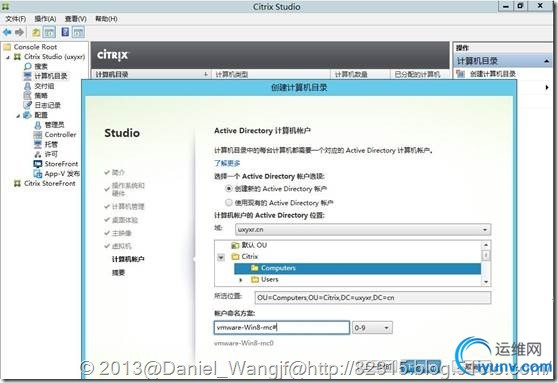558x383 pixels.
Task: Click the 所选位置 OU path field
Action: pyautogui.click(x=373, y=298)
